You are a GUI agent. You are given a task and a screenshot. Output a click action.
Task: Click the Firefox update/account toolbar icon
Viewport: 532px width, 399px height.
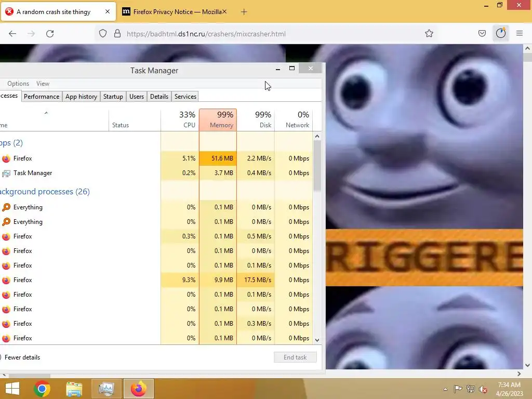click(x=500, y=33)
